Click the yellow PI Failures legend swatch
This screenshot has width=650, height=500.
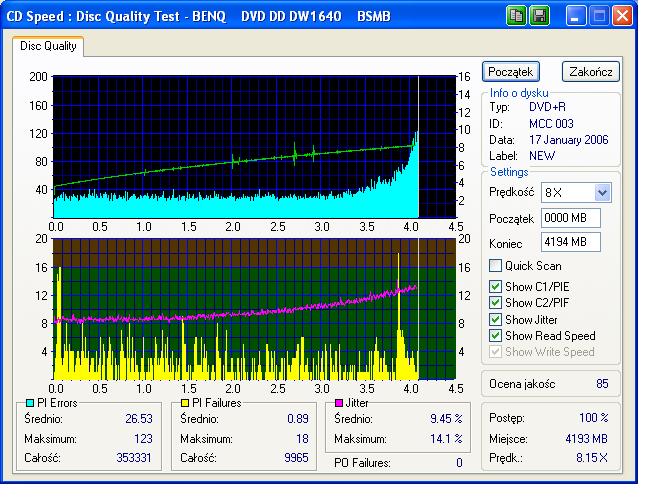click(x=185, y=403)
